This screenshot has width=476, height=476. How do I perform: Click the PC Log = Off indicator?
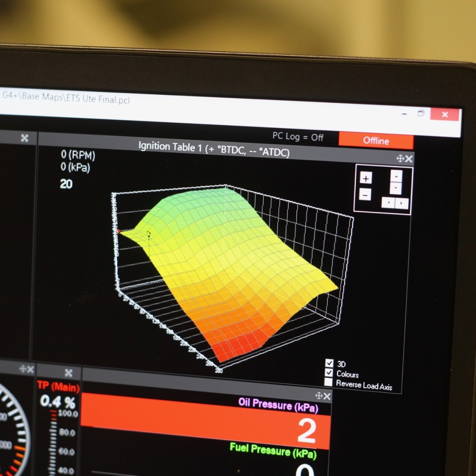(298, 137)
